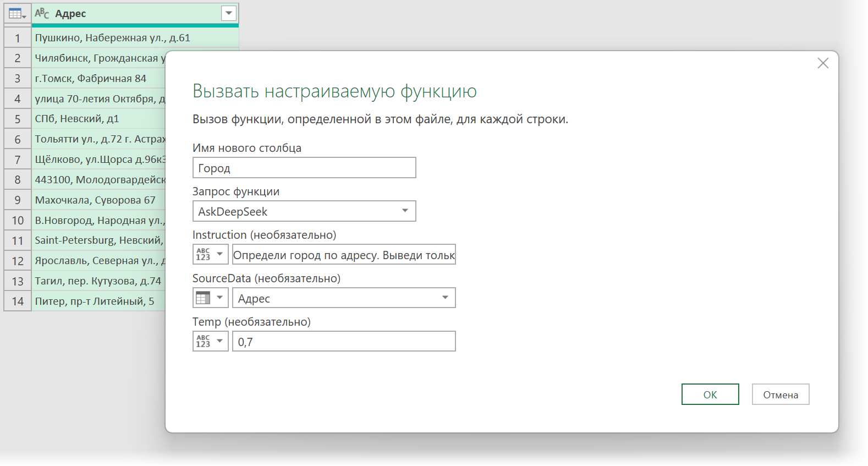This screenshot has height=466, width=868.
Task: Select the Адрес column header
Action: [135, 14]
